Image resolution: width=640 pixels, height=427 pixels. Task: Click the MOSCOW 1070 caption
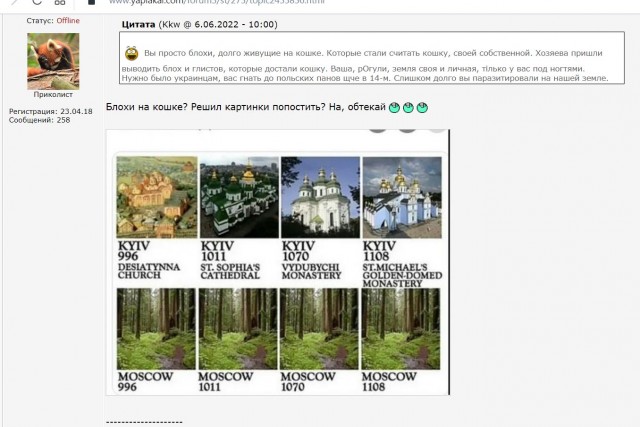point(308,382)
